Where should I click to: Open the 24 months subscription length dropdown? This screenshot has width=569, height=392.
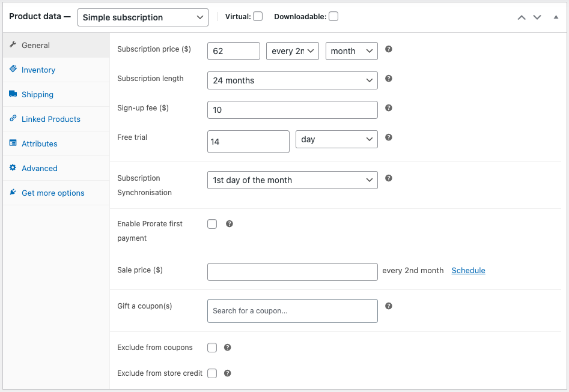pos(293,80)
